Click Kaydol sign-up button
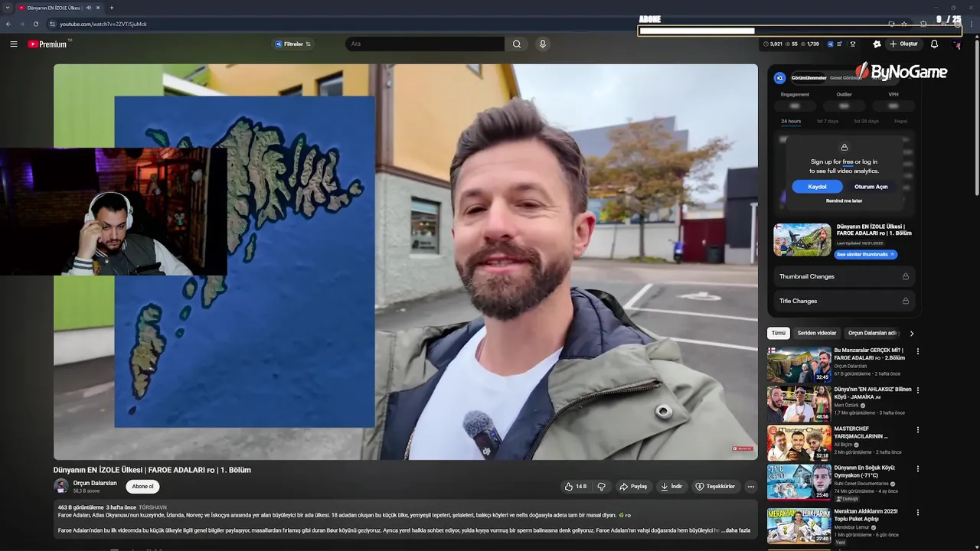The image size is (980, 551). [x=817, y=187]
